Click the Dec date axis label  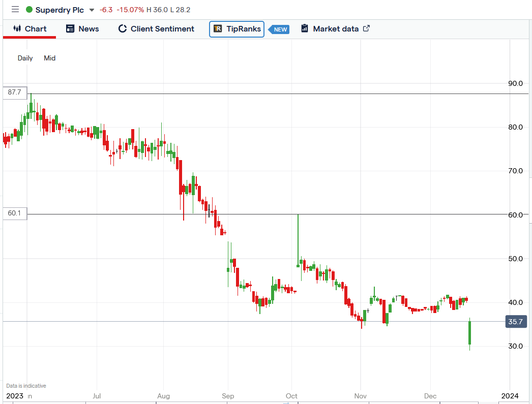pyautogui.click(x=430, y=396)
